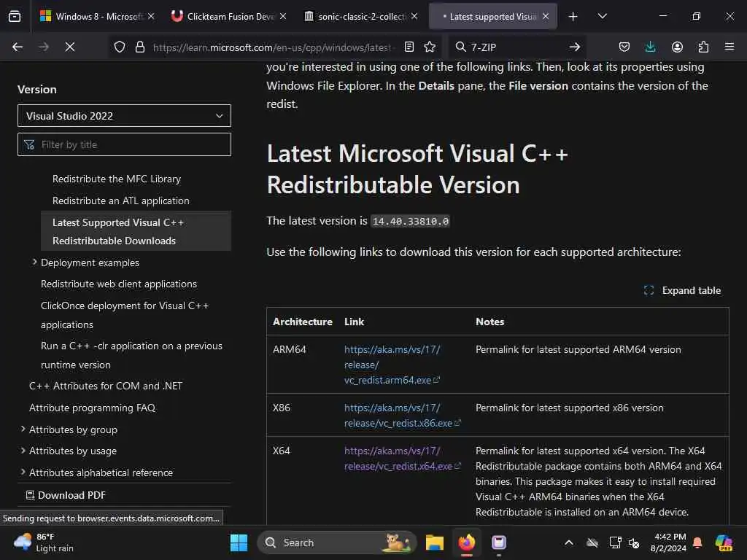This screenshot has height=560, width=747.
Task: Save page to Pocket
Action: click(624, 47)
